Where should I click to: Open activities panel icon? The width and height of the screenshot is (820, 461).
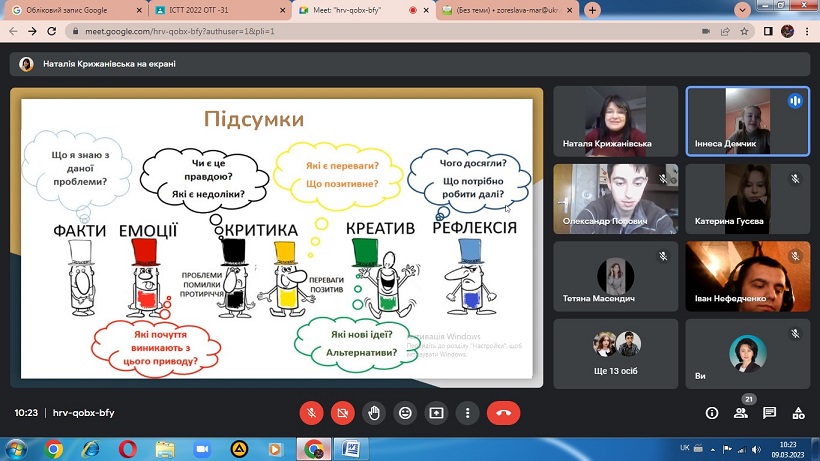click(x=799, y=413)
